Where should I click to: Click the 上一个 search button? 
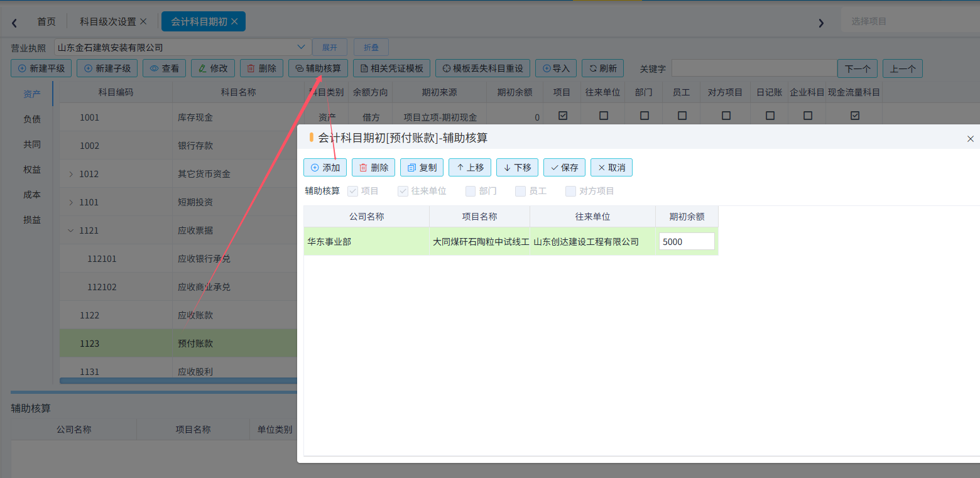point(903,68)
